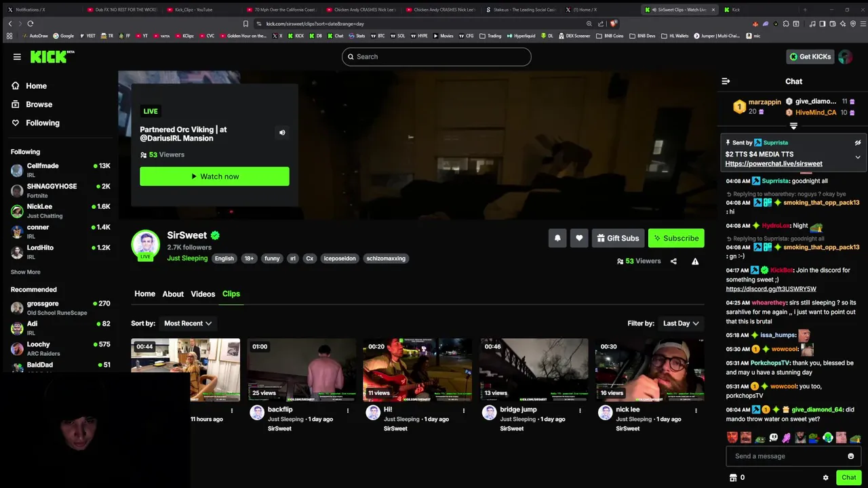Click the Get KICKs button
The width and height of the screenshot is (868, 488).
click(x=810, y=57)
